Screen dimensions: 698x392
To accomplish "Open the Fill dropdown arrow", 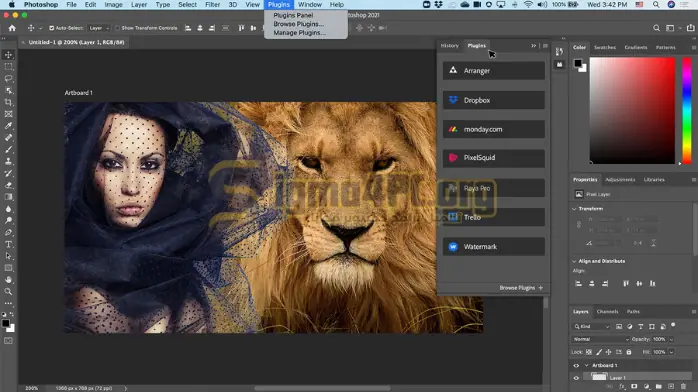I will click(x=671, y=352).
